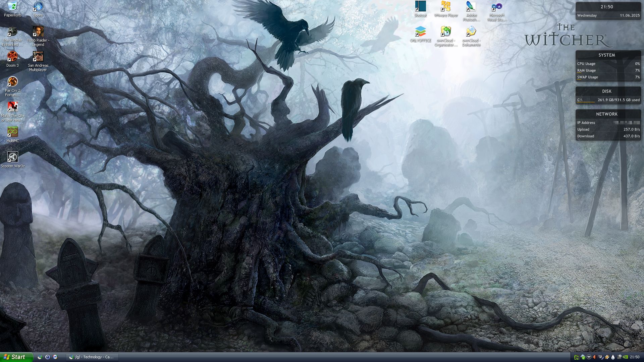Click the 21:50 time in the clock widget
644x362 pixels.
(607, 7)
